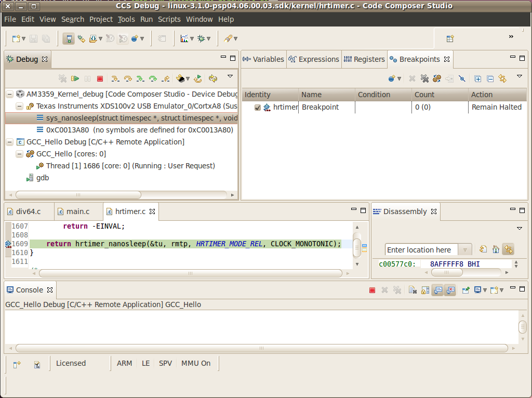532x398 pixels.
Task: Toggle Show Console When Standard Error Changes
Action: [450, 290]
